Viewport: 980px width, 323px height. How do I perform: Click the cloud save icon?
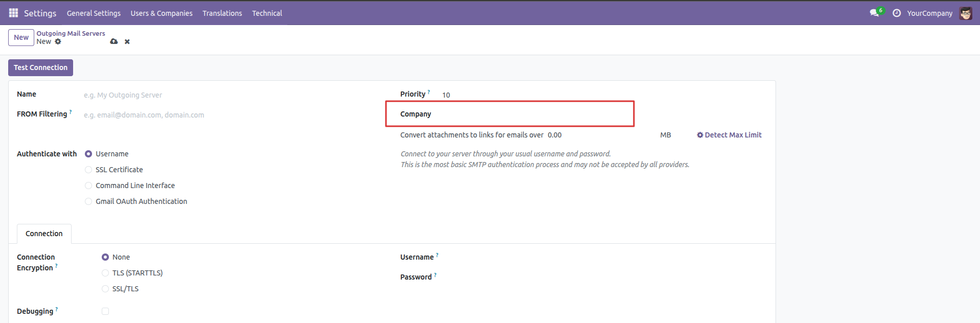[x=113, y=41]
